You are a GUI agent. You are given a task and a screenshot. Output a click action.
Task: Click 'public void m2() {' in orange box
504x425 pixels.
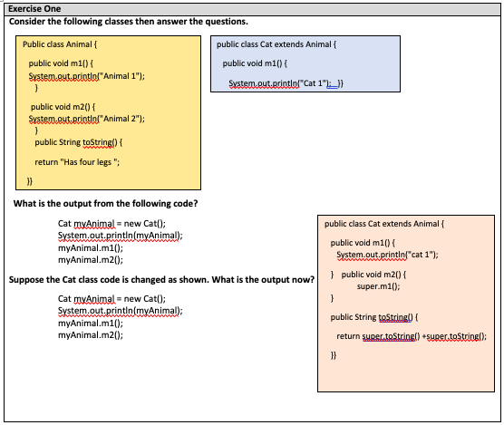tap(373, 275)
